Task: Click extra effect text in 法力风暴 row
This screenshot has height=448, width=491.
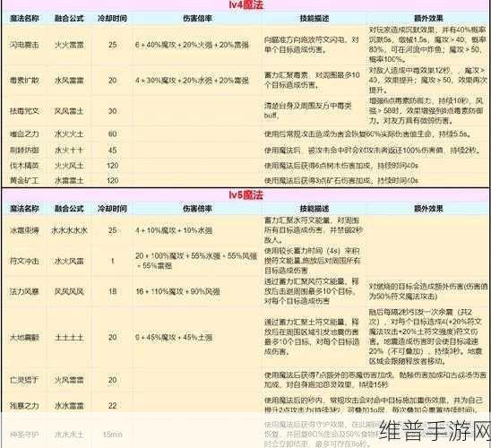Action: coord(428,291)
